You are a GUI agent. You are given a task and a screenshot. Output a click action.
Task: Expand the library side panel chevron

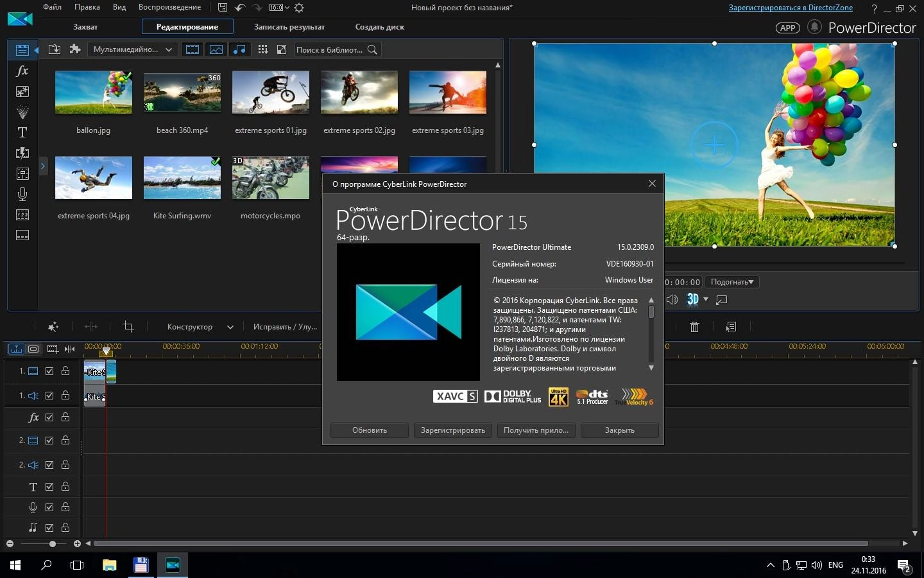click(x=43, y=166)
